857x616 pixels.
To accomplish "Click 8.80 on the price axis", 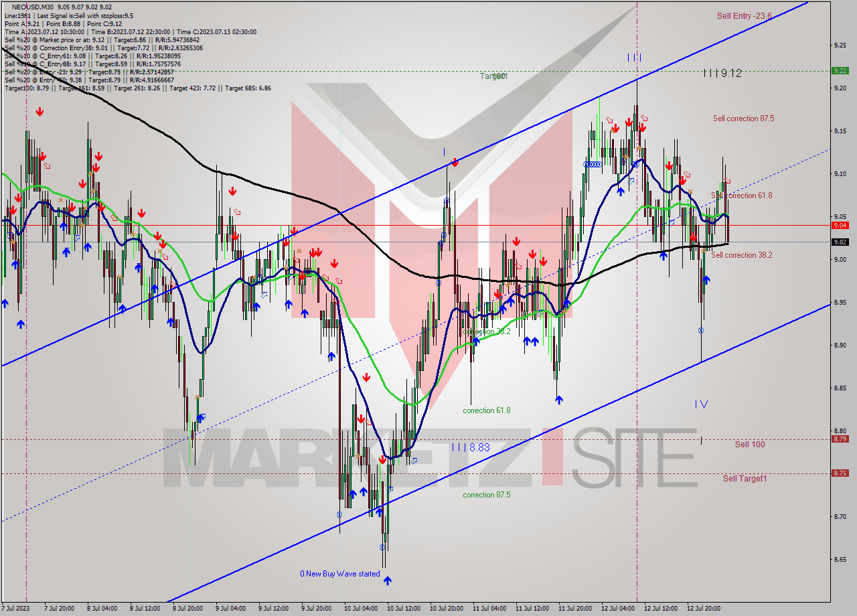I will click(x=841, y=431).
